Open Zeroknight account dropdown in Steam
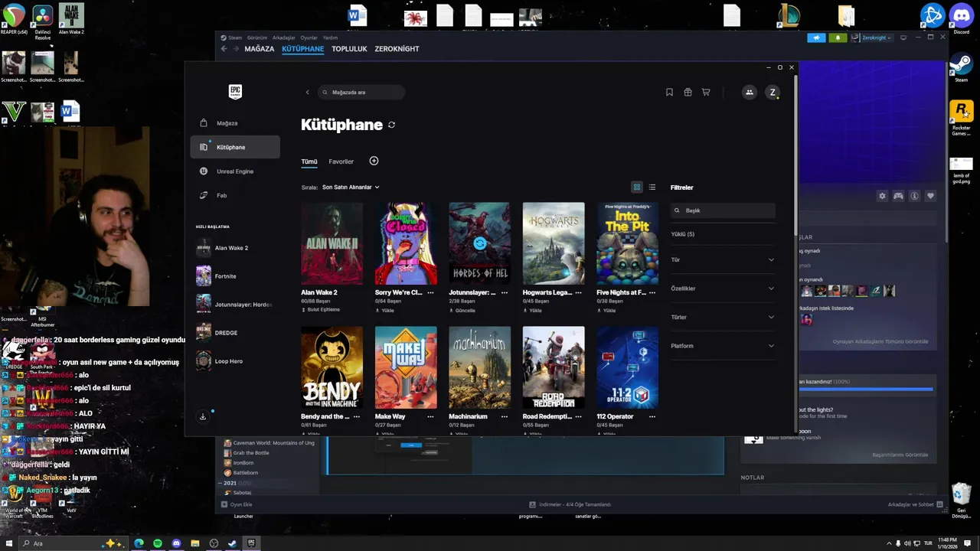This screenshot has width=980, height=551. click(x=872, y=37)
